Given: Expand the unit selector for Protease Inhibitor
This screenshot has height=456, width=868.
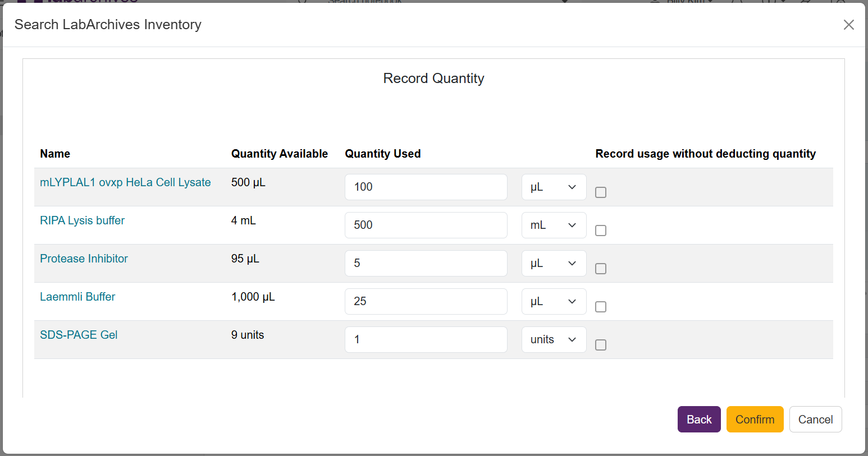Looking at the screenshot, I should pos(554,263).
